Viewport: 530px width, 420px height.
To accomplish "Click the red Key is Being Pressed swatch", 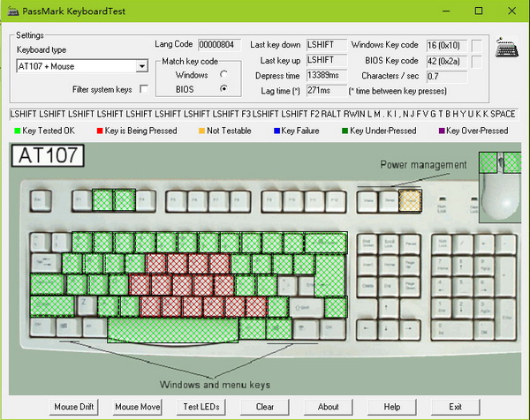I will click(x=98, y=131).
